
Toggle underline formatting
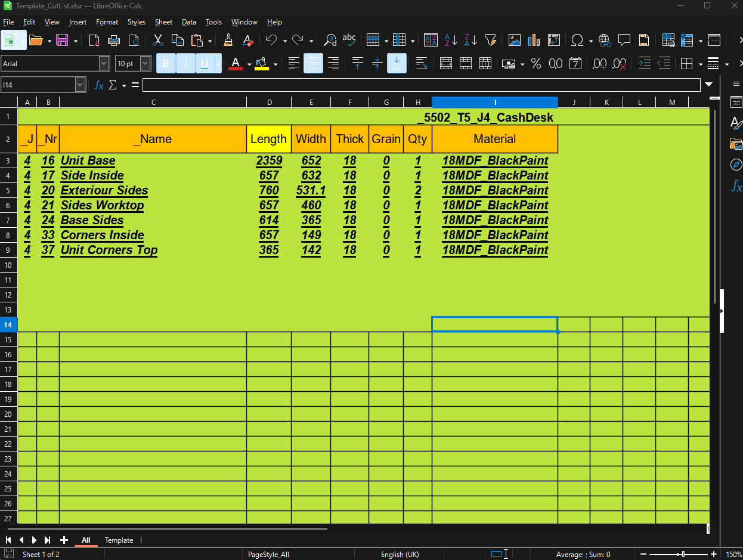[x=206, y=63]
